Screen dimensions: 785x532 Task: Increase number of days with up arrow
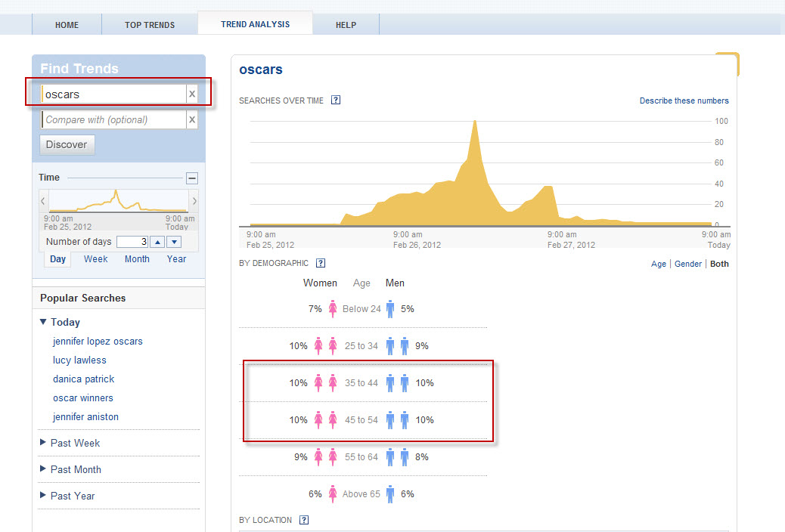[157, 242]
